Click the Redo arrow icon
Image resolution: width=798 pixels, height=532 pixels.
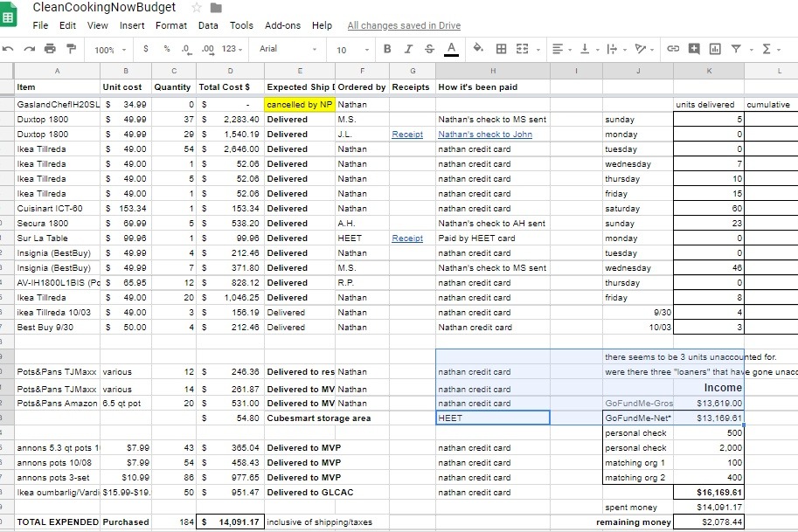[30, 49]
